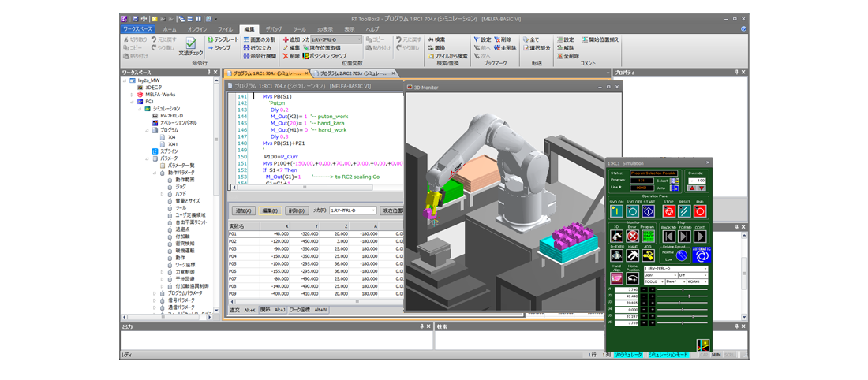Toggle the Driving Speed Normal/Low dial
The image size is (868, 380).
point(681,256)
